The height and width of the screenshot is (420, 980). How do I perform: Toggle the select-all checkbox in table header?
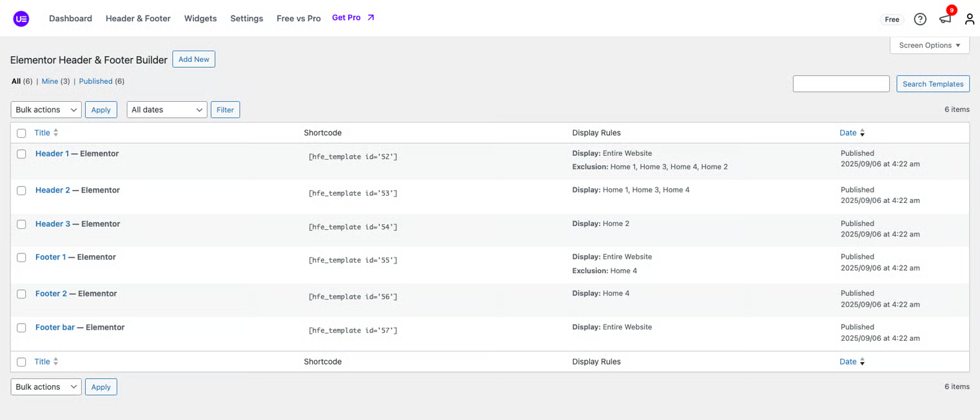[21, 133]
